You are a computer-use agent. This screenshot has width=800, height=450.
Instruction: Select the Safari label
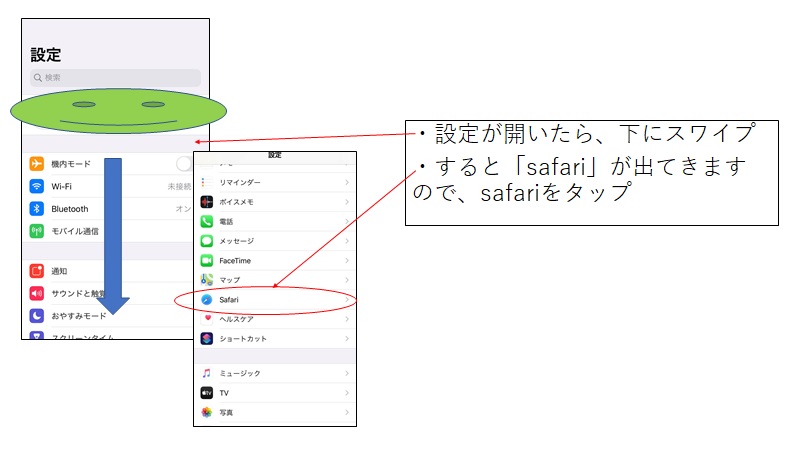[x=229, y=300]
